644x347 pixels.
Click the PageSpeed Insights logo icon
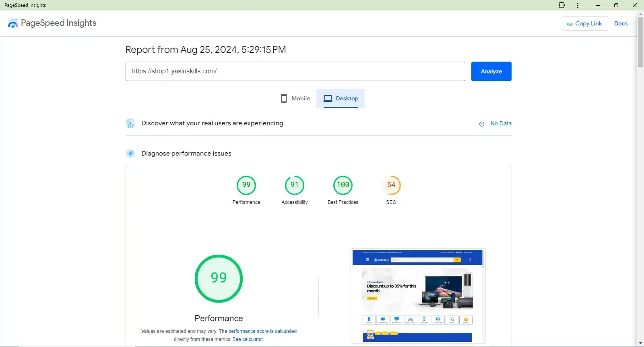point(13,24)
